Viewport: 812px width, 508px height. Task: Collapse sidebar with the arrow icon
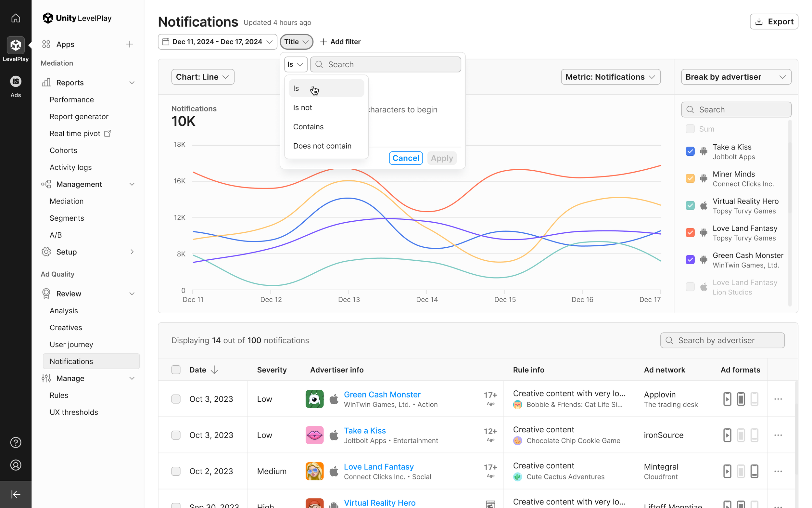coord(16,494)
